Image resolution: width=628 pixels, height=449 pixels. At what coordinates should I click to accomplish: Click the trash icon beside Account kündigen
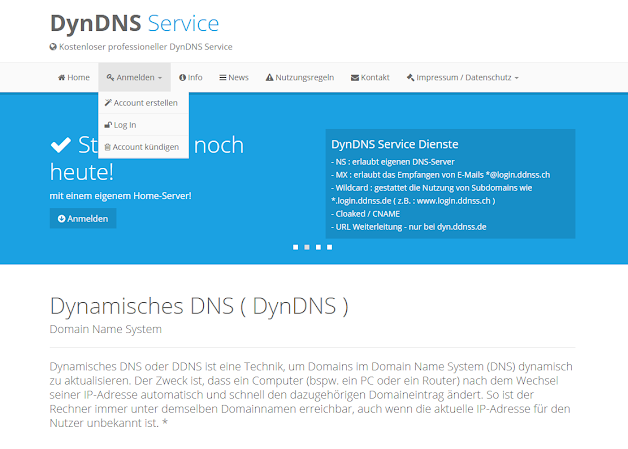click(x=107, y=147)
